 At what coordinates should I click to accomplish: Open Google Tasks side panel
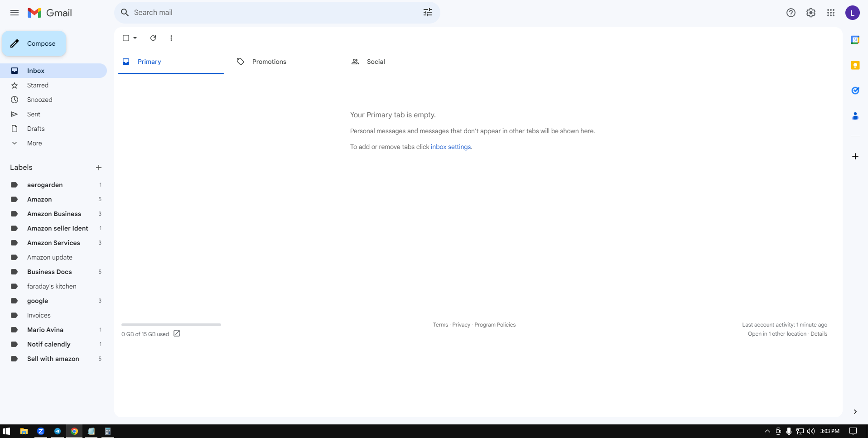click(855, 91)
